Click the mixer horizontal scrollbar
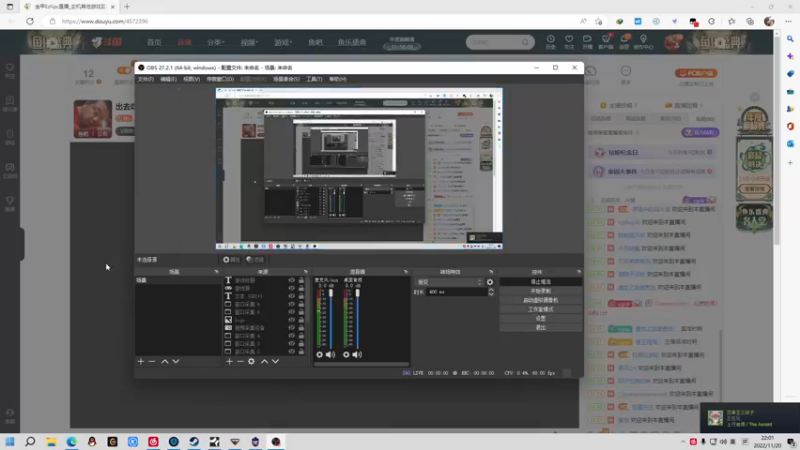The height and width of the screenshot is (450, 800). 361,364
